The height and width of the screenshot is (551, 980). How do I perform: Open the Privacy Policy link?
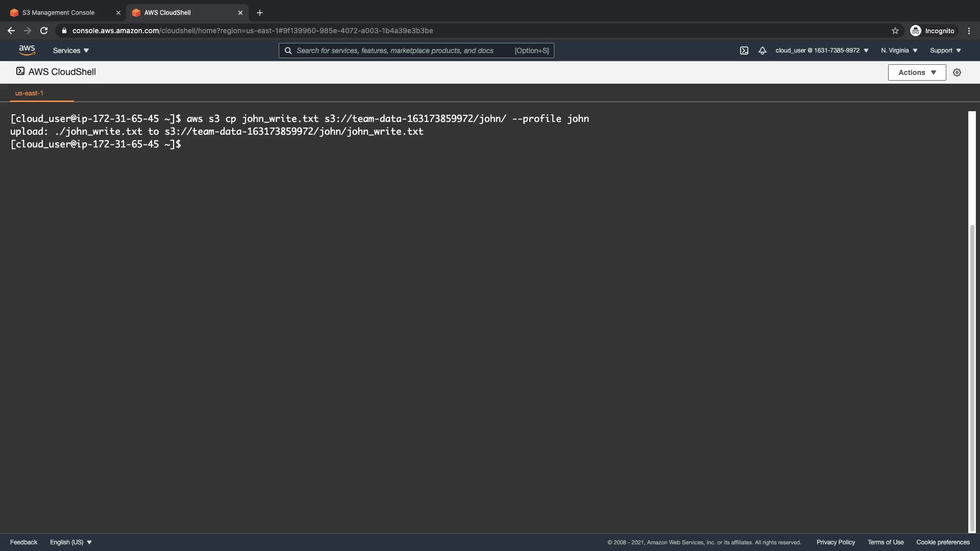point(836,542)
